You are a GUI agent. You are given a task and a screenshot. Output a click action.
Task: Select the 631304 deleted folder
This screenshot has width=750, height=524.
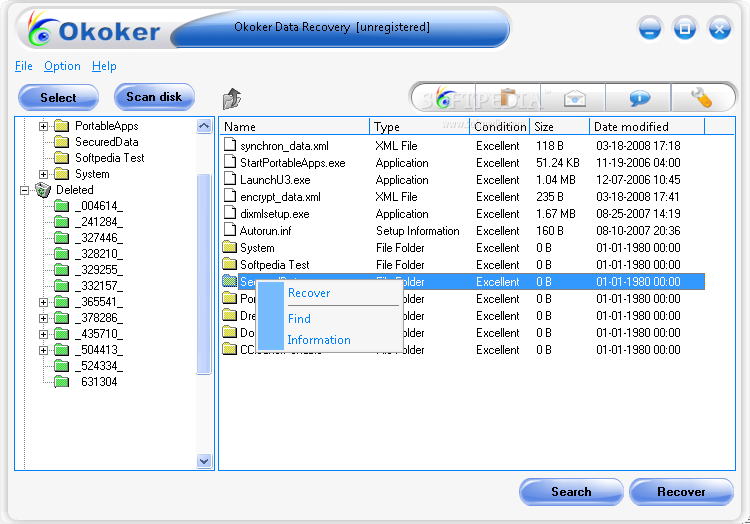pos(99,382)
